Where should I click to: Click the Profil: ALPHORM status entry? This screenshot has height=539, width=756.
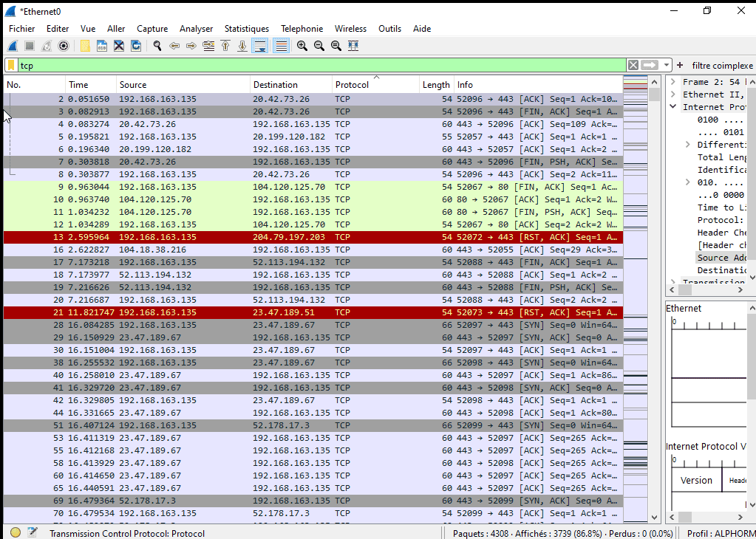[721, 534]
